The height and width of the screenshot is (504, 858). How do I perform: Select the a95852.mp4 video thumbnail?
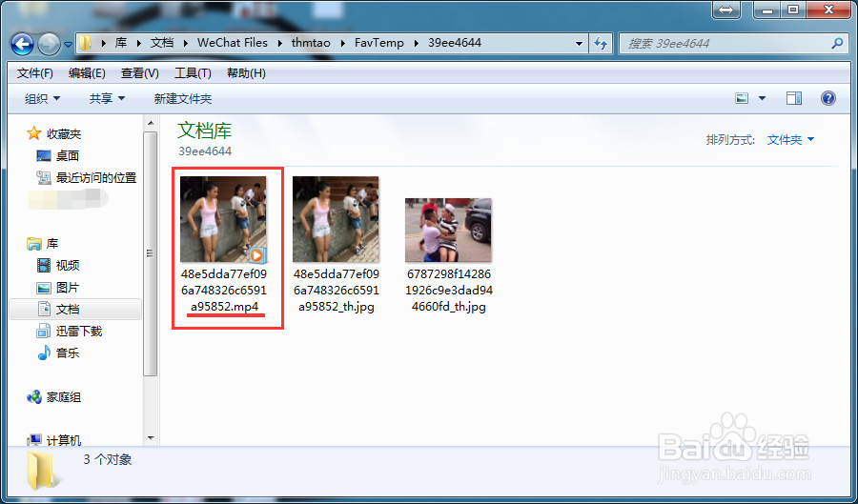223,219
